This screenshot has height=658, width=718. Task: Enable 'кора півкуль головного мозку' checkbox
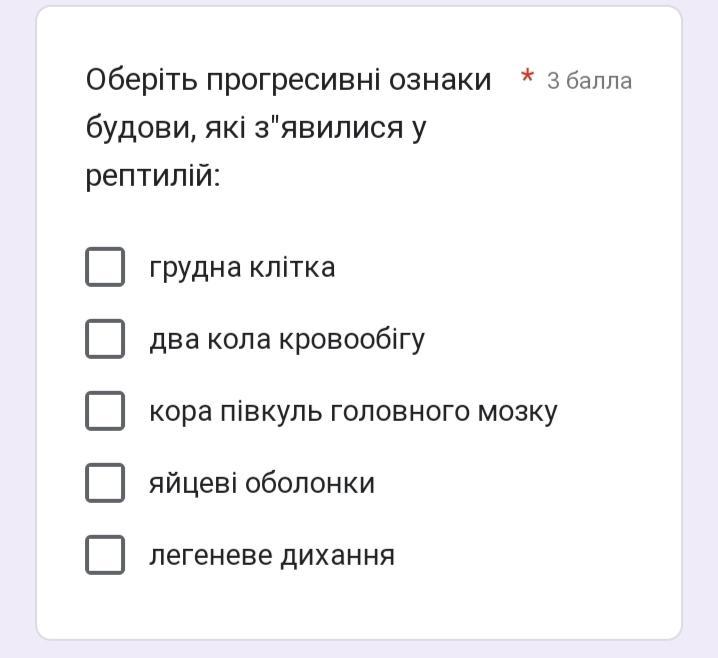click(105, 411)
